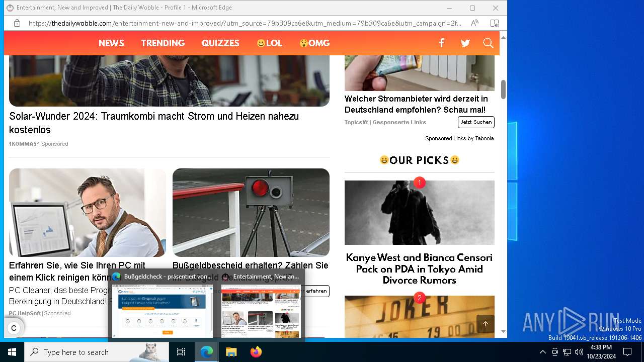This screenshot has width=644, height=362.
Task: Open the Facebook icon in site header
Action: (x=441, y=43)
